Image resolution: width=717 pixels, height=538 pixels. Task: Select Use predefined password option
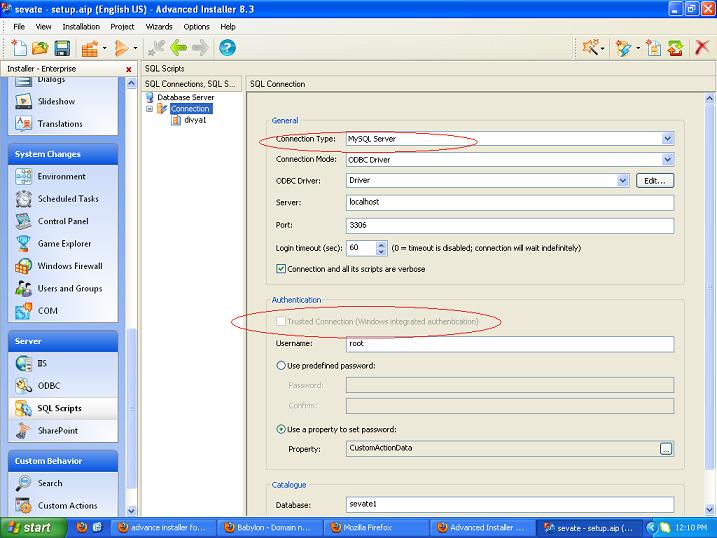click(x=281, y=366)
